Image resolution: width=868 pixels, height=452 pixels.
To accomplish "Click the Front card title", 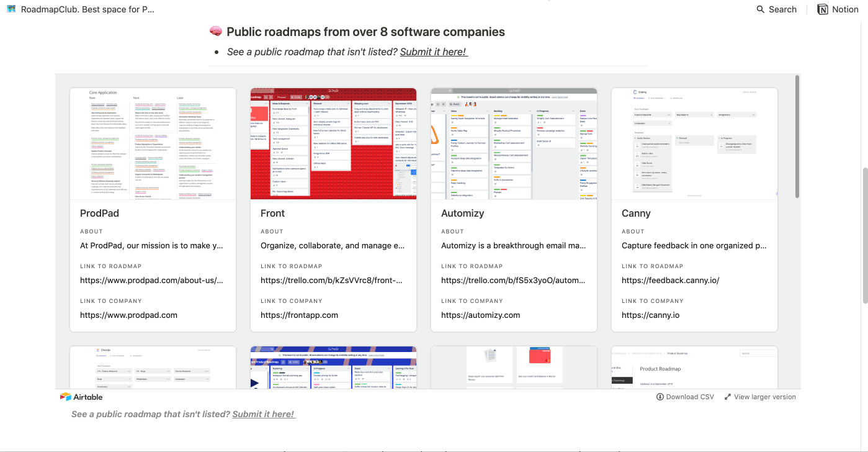I will [x=272, y=213].
